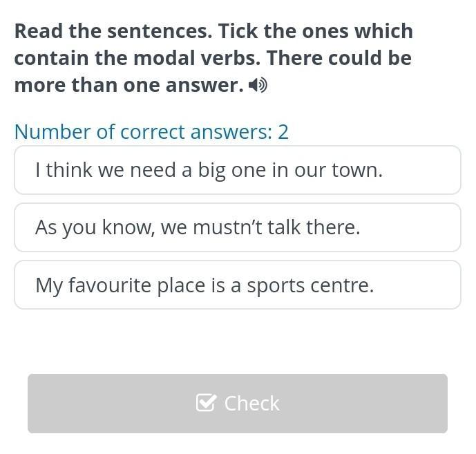Image resolution: width=476 pixels, height=454 pixels.
Task: Click "I think" at the first answer's start
Action: click(x=59, y=170)
